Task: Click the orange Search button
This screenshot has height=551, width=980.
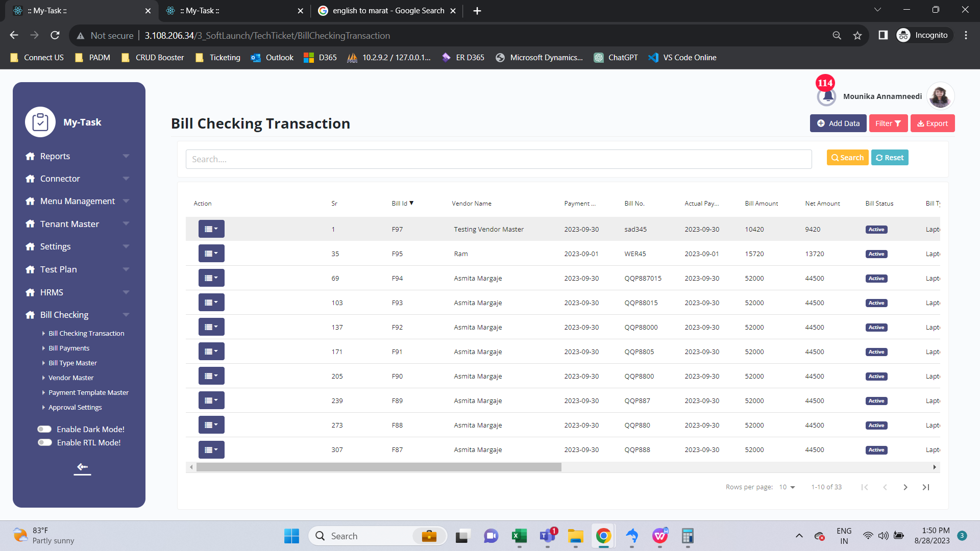Action: pos(847,157)
